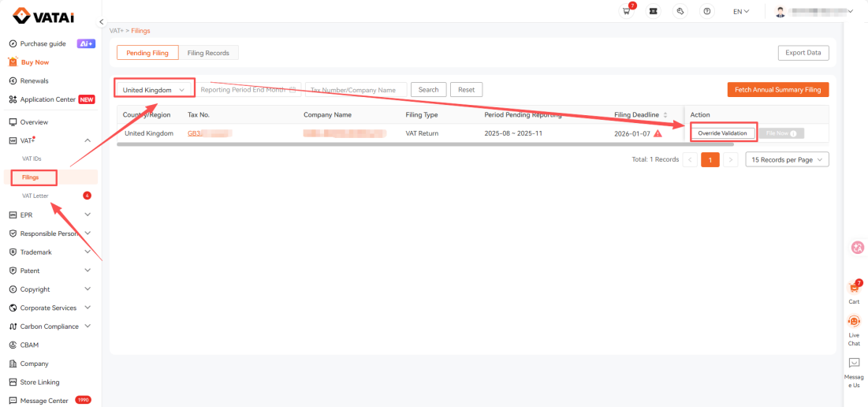Expand the Responsible Person section
This screenshot has height=407, width=868.
(x=88, y=233)
